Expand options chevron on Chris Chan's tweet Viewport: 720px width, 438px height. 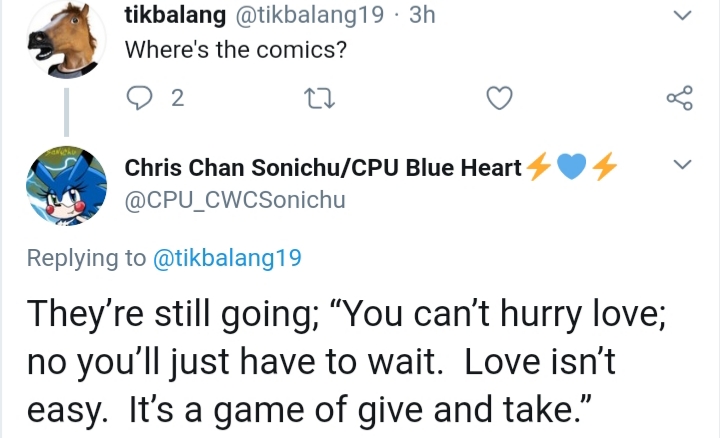pyautogui.click(x=682, y=164)
